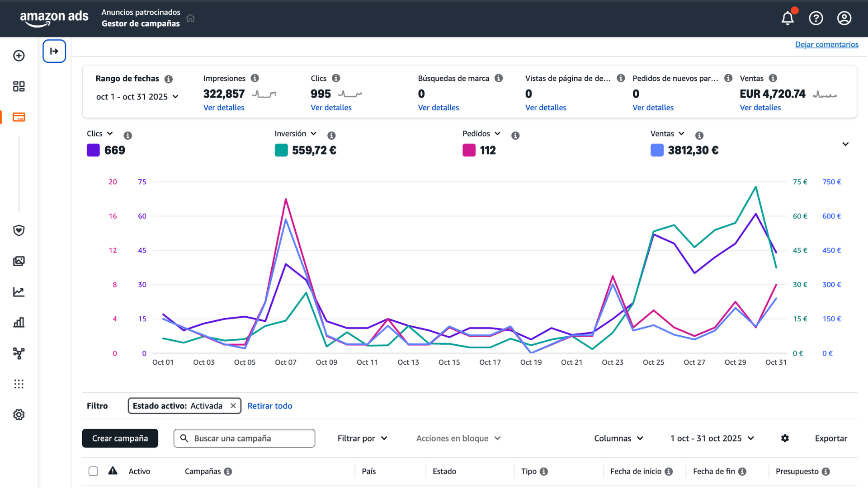
Task: Open the Filtrar por menu
Action: click(362, 438)
